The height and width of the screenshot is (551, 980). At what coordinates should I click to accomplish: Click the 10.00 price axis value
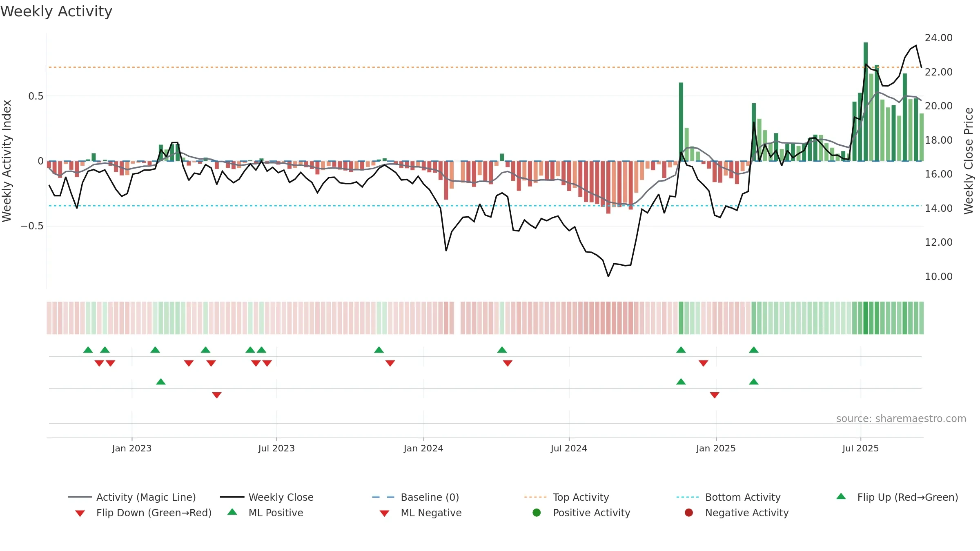939,276
